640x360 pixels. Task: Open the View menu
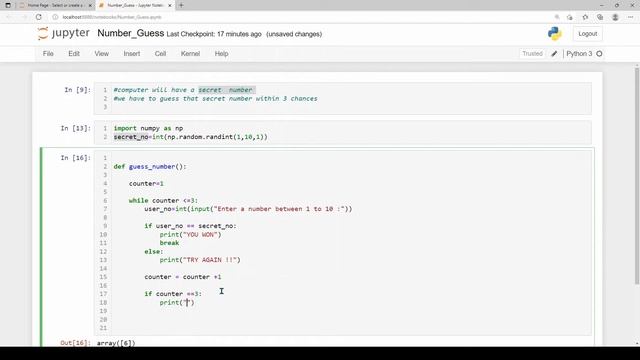tap(102, 54)
